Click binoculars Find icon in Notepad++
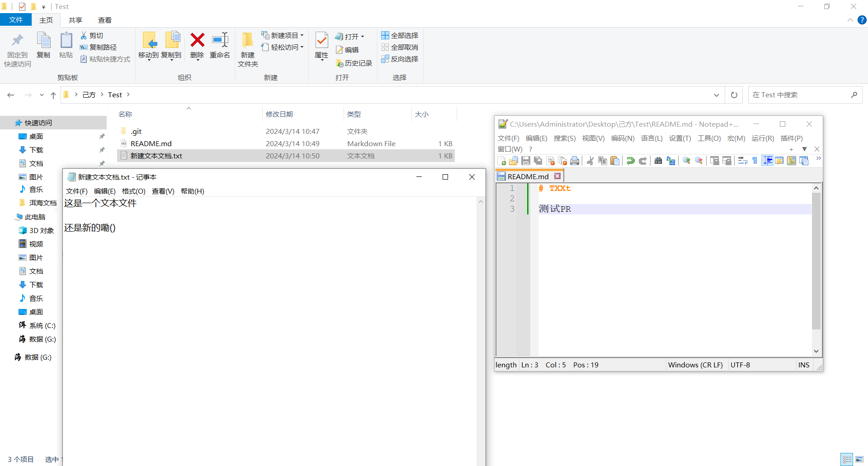The width and height of the screenshot is (868, 466). coord(658,161)
